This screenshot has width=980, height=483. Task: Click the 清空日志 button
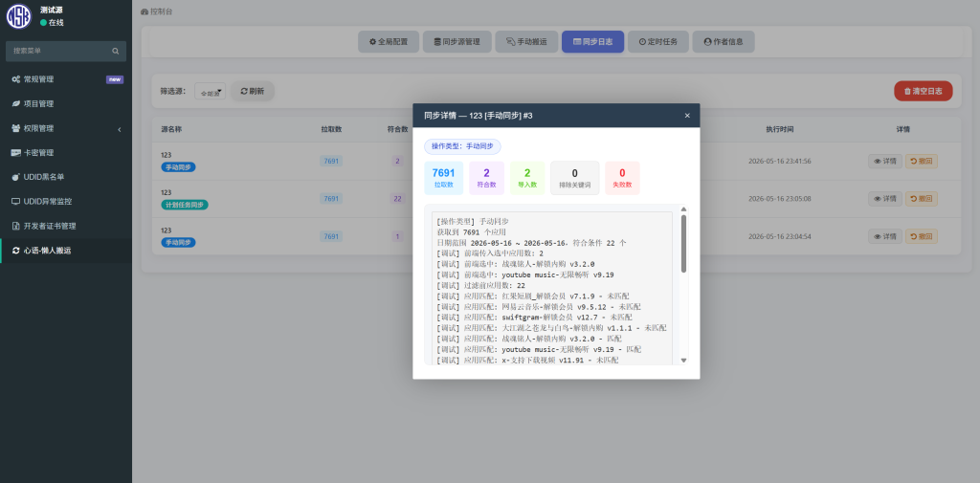pyautogui.click(x=924, y=91)
